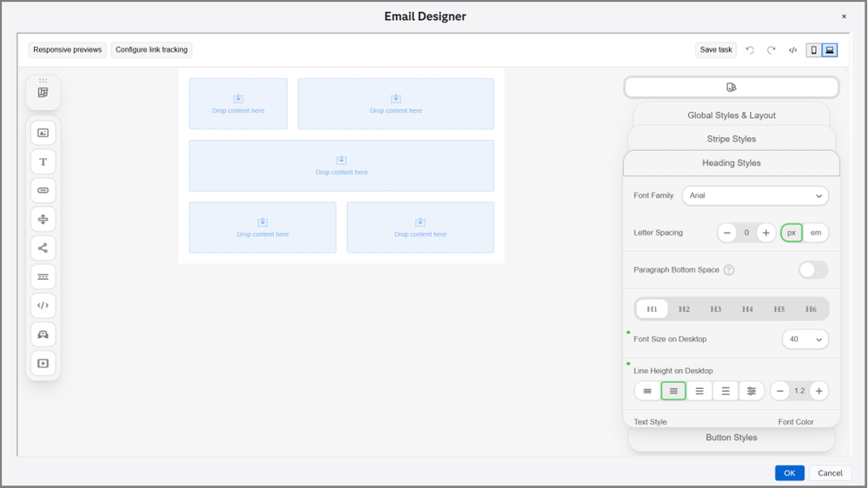Image resolution: width=868 pixels, height=488 pixels.
Task: Increase line height with plus
Action: [x=818, y=391]
